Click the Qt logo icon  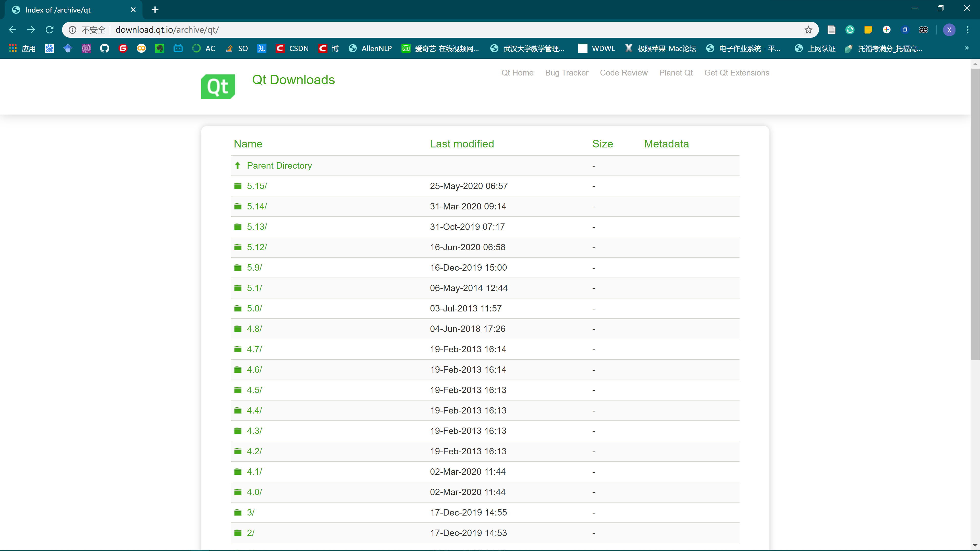pyautogui.click(x=218, y=87)
